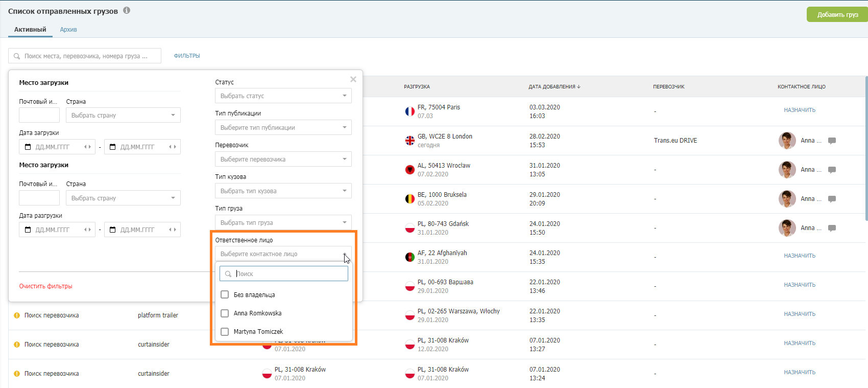Screen dimensions: 868x388
Task: Open the Тип груза dropdown
Action: (x=283, y=222)
